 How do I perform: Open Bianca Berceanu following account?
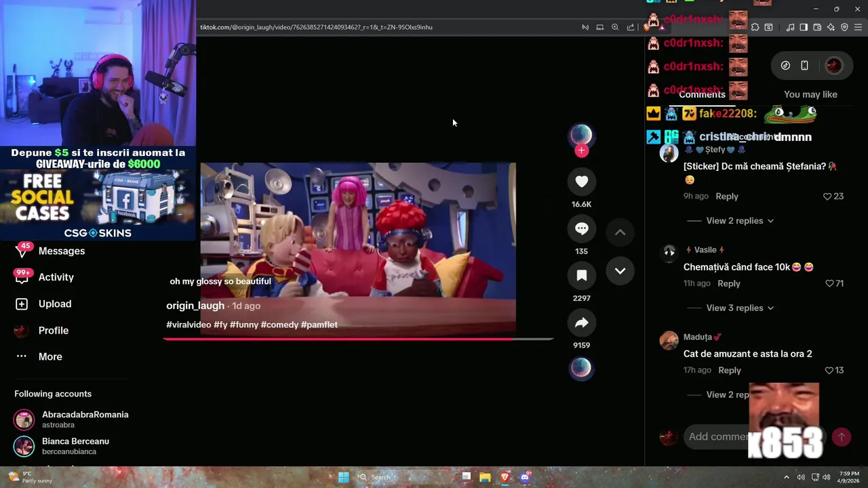(62, 446)
